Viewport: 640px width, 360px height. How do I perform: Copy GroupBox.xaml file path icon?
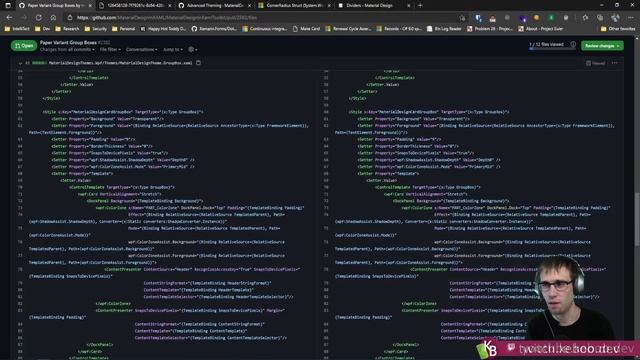[198, 63]
